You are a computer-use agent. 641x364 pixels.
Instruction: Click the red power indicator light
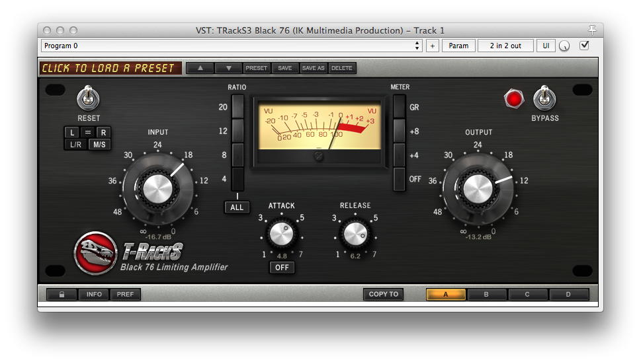click(513, 98)
